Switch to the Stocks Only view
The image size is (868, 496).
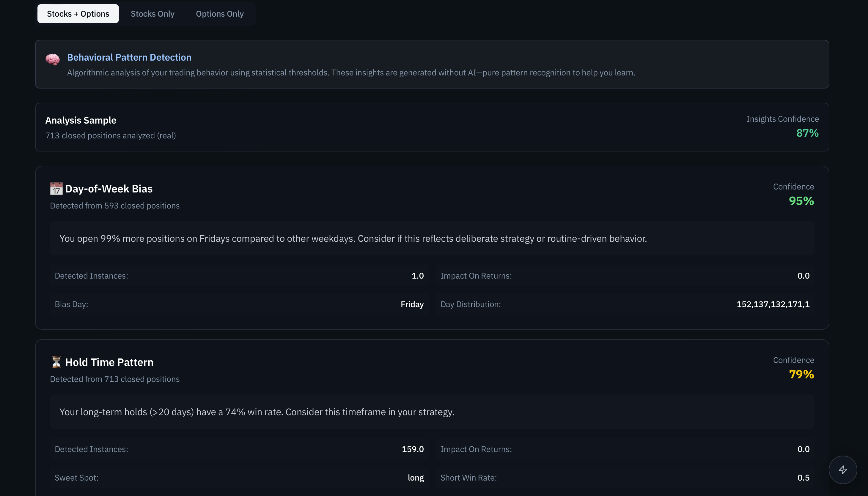tap(152, 14)
